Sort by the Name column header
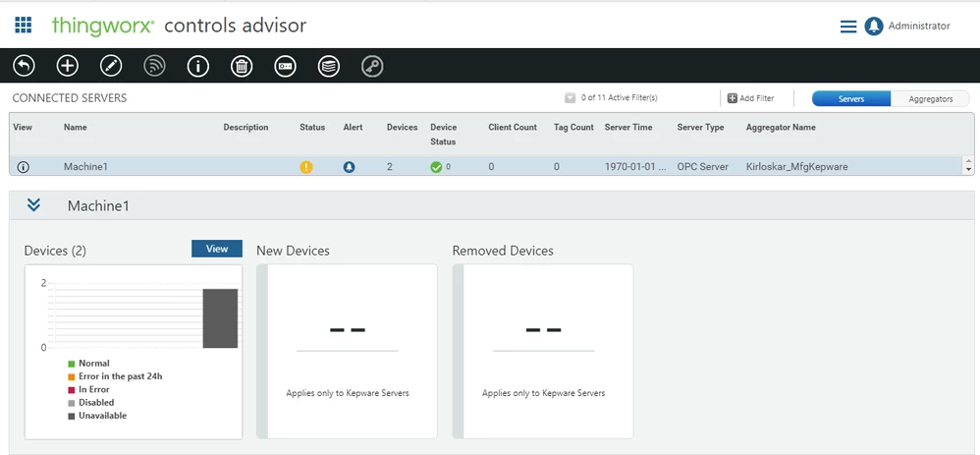This screenshot has width=980, height=455. tap(76, 127)
